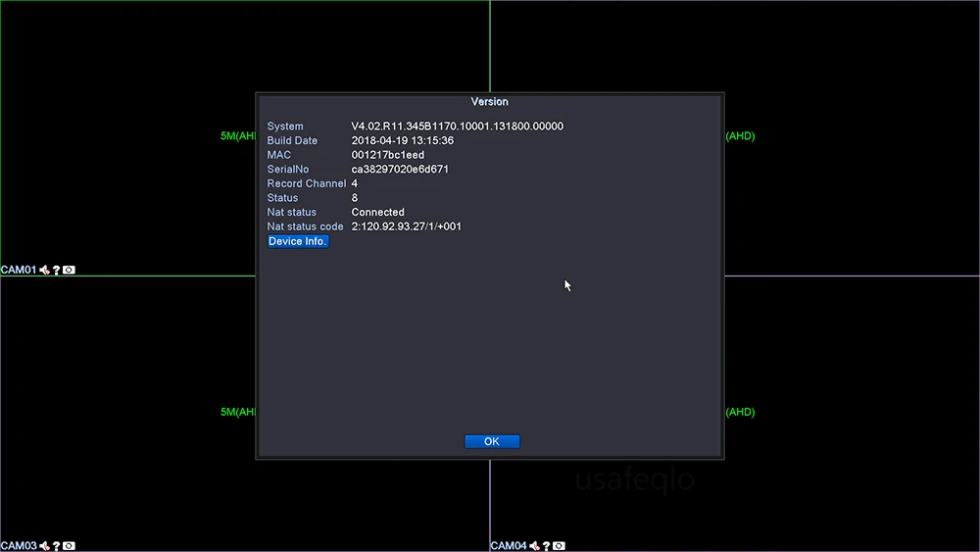The height and width of the screenshot is (552, 980).
Task: Click CAM01 record camera icon
Action: click(x=69, y=270)
